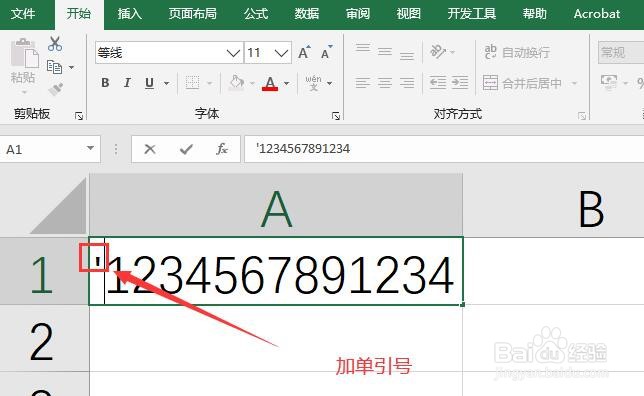Click the 粘贴 paste clipboard icon
This screenshot has height=396, width=644.
pyautogui.click(x=24, y=53)
